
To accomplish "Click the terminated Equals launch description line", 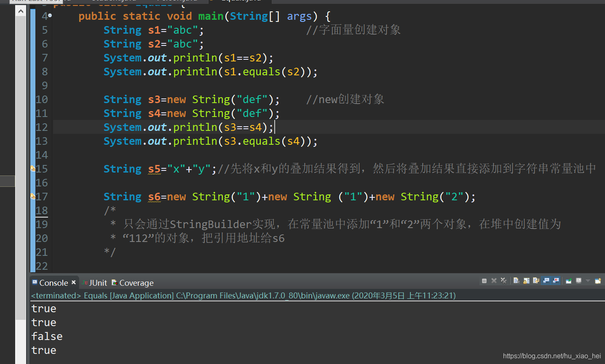I will click(243, 295).
